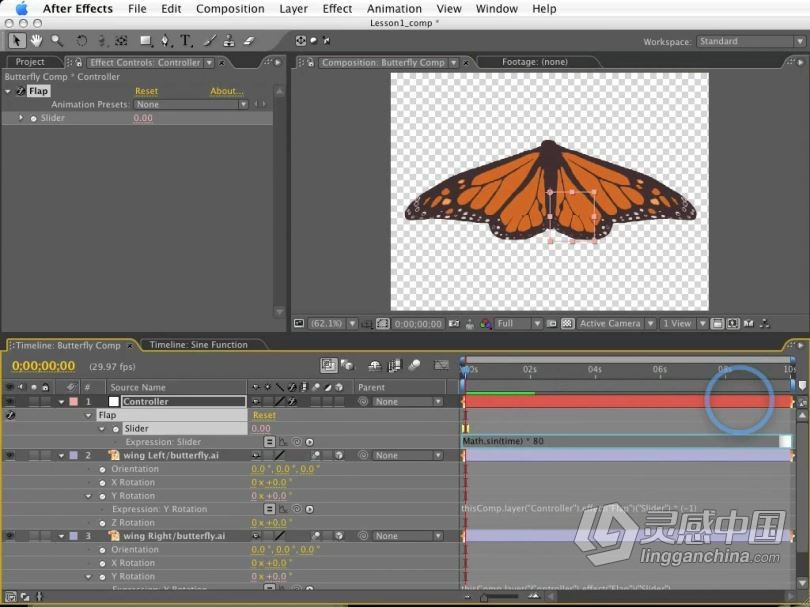Select the Eraser tool
Viewport: 810px width, 607px height.
(x=249, y=41)
